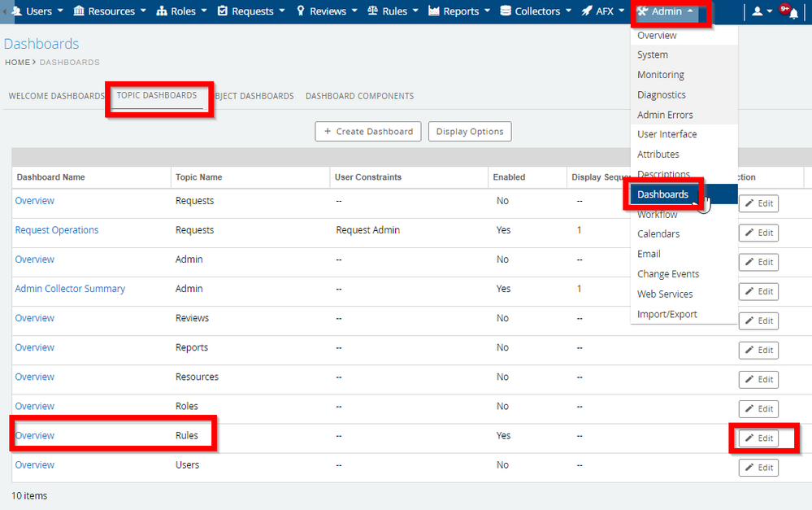Click the Reports chart icon
Image resolution: width=812 pixels, height=510 pixels.
(x=434, y=11)
